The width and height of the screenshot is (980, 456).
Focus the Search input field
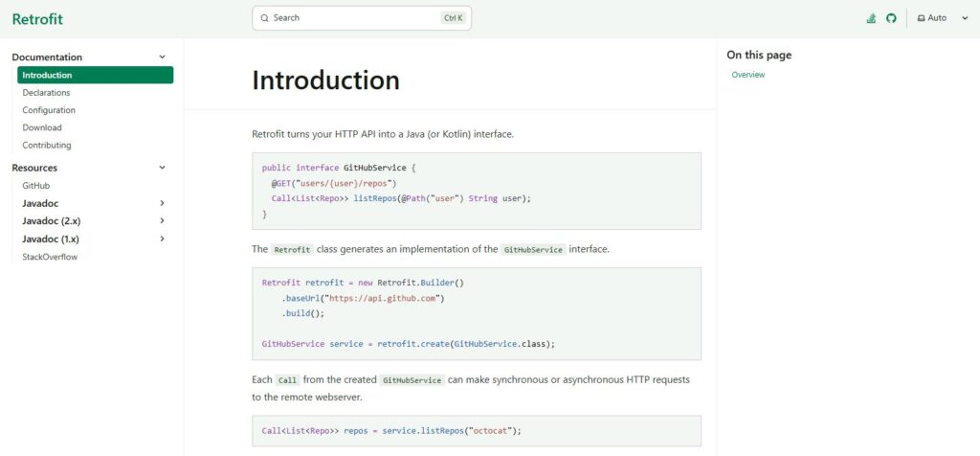coord(361,18)
